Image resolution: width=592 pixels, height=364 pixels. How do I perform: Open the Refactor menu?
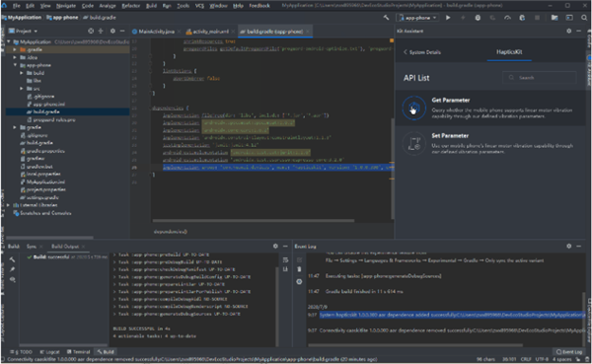(131, 6)
